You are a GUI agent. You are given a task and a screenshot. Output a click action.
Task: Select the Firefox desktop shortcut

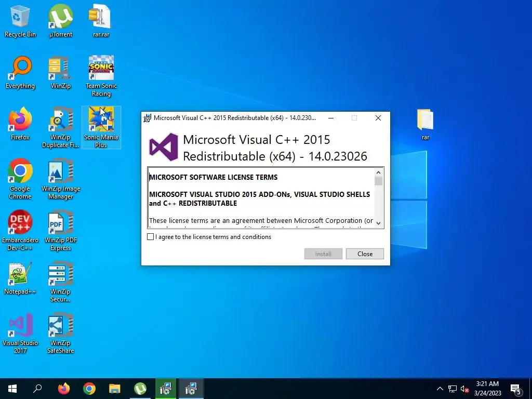[x=20, y=124]
